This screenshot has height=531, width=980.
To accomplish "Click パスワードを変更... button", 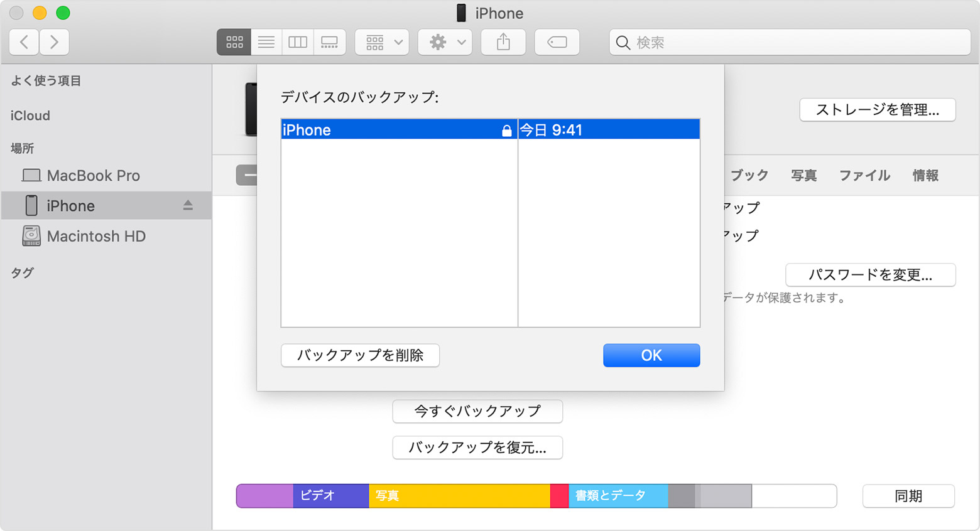I will (871, 275).
